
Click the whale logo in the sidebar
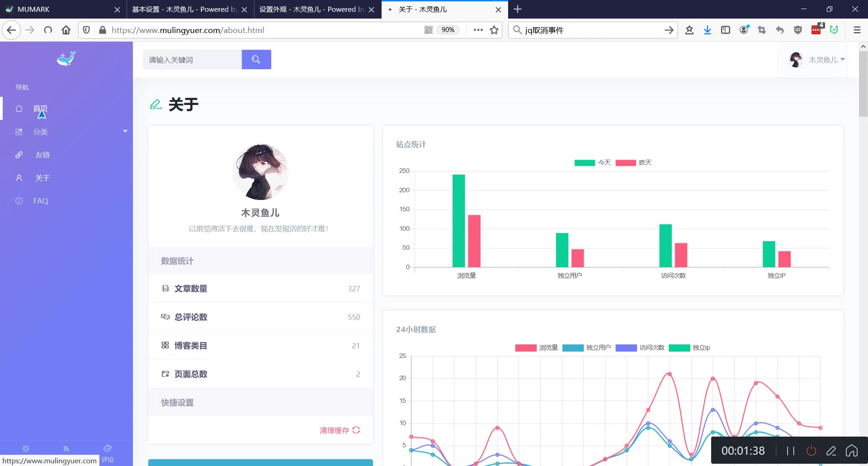[66, 59]
